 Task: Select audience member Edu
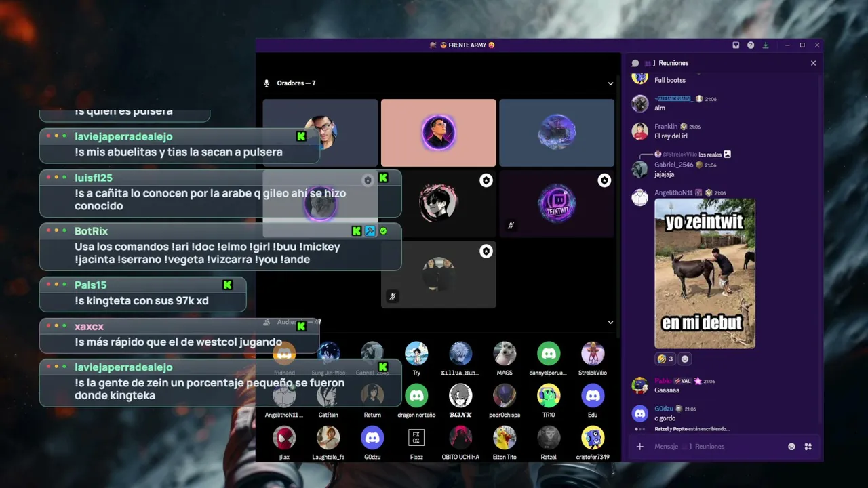(593, 401)
